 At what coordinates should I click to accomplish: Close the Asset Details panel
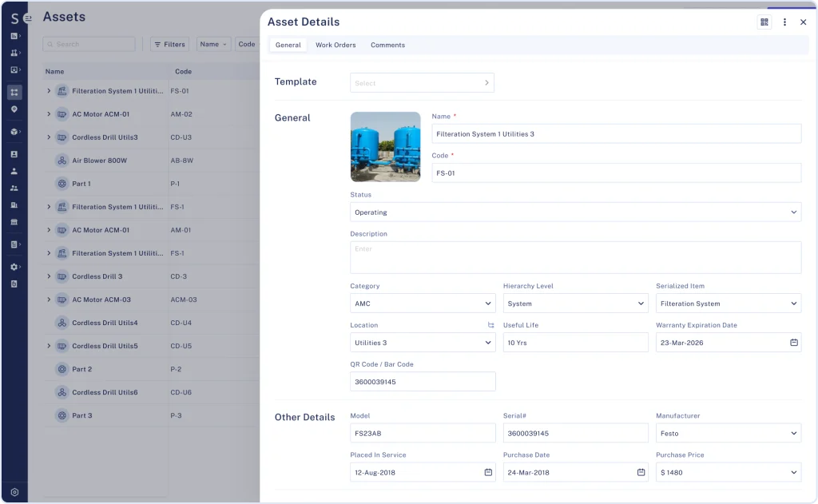click(x=803, y=22)
